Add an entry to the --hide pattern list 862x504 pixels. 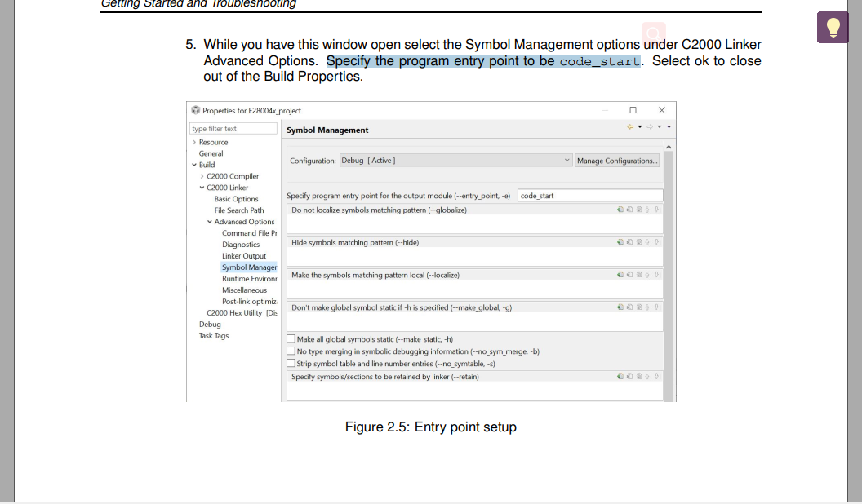[x=620, y=242]
